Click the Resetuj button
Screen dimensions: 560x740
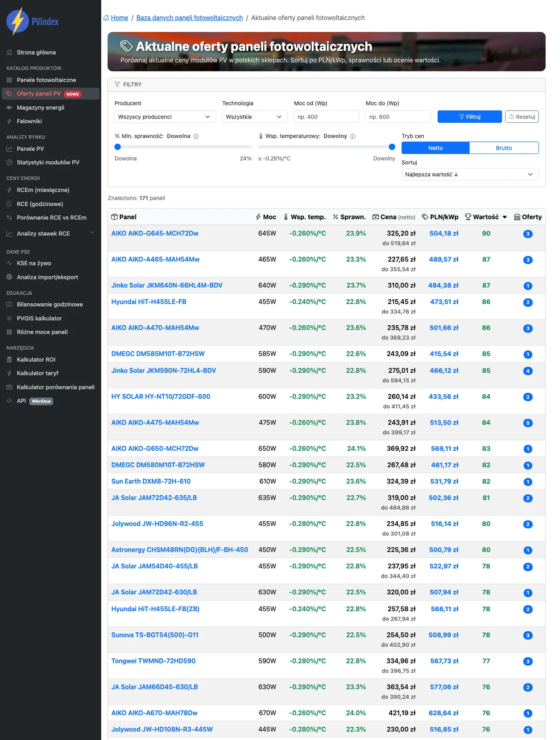[522, 117]
